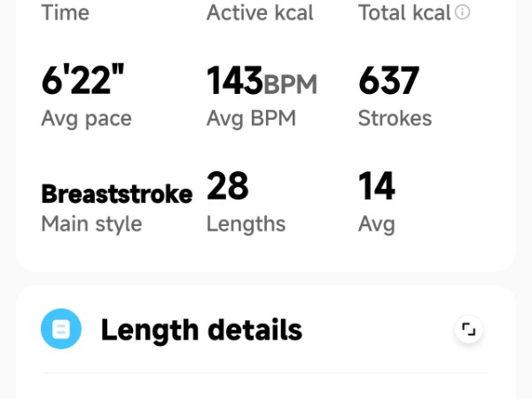Tap the Total kcal label
This screenshot has height=399, width=532.
coord(405,13)
